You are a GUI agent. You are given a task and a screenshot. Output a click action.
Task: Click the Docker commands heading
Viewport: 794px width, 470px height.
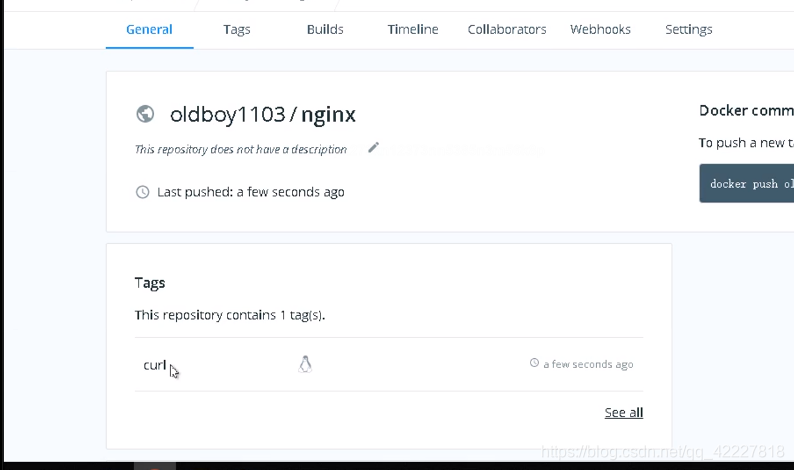[x=746, y=110]
